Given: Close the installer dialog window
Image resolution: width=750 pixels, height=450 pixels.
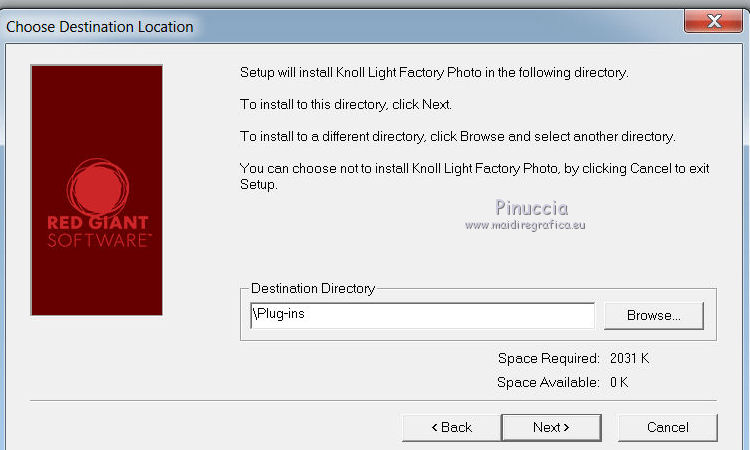Looking at the screenshot, I should 715,22.
